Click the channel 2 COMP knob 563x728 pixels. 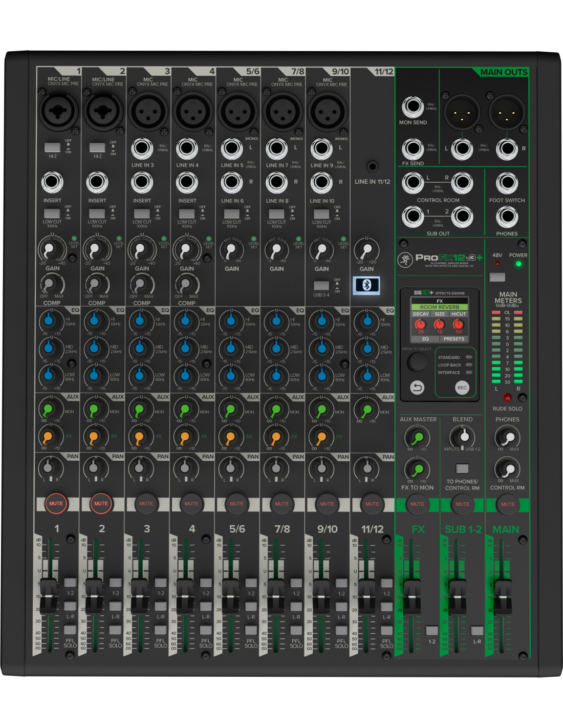coord(95,284)
